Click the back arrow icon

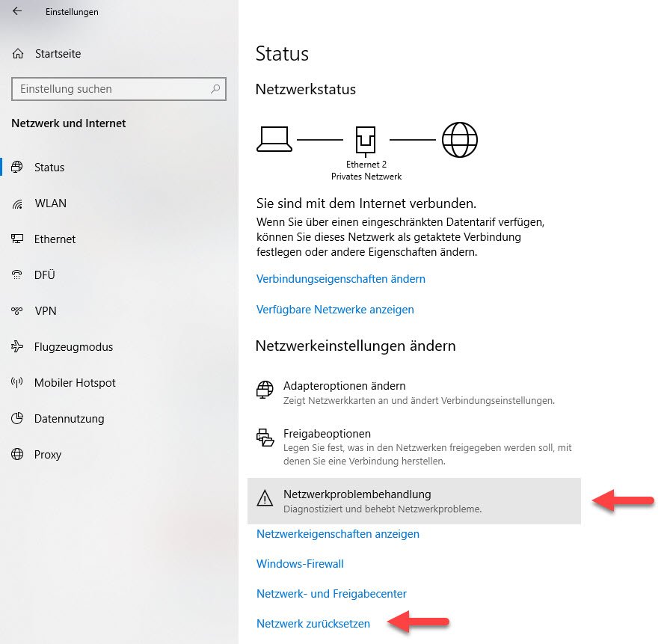coord(17,11)
